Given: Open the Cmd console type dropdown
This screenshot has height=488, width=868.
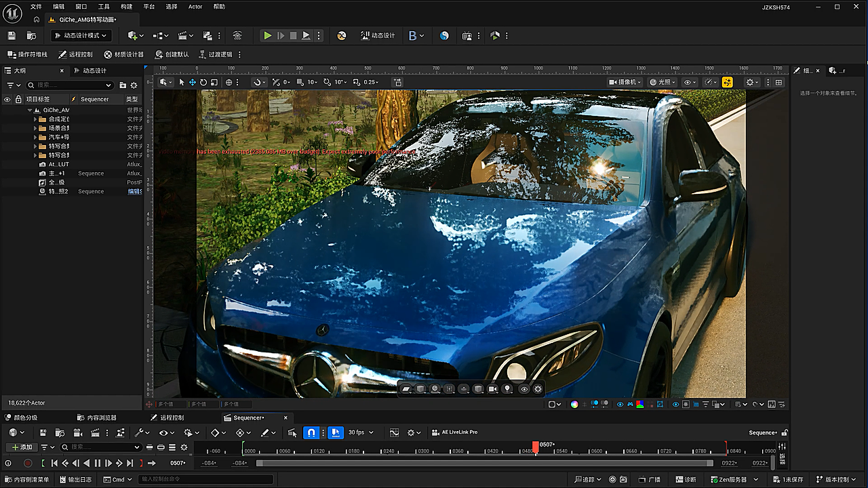Looking at the screenshot, I should [118, 479].
